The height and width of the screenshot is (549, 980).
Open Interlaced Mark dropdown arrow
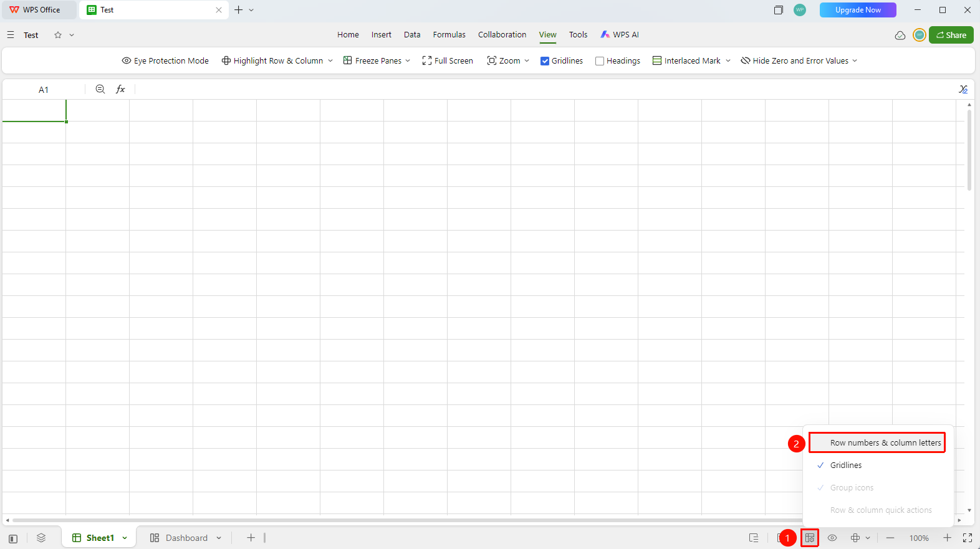click(x=728, y=60)
